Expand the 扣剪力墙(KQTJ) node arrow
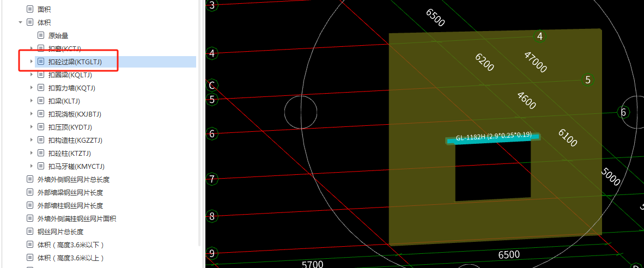The width and height of the screenshot is (644, 268). [32, 88]
